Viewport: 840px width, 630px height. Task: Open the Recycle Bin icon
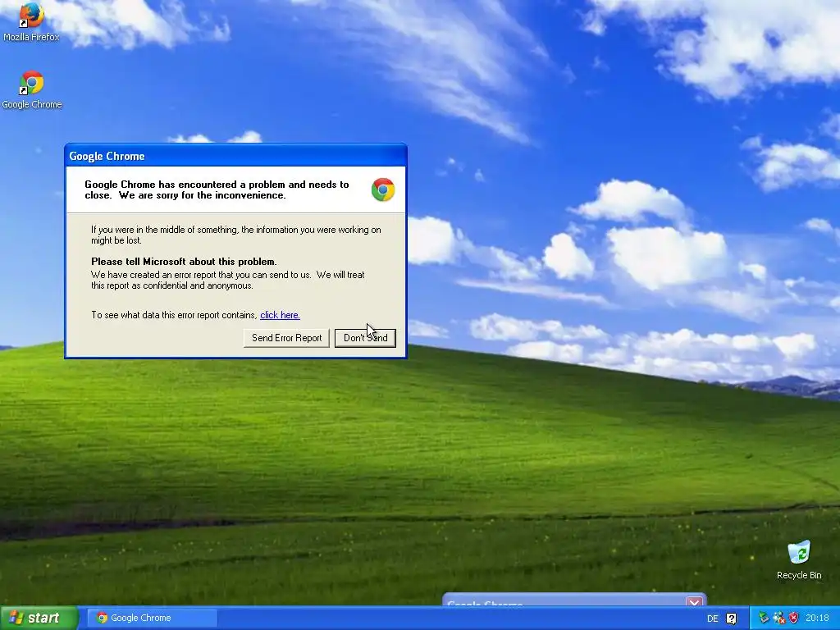point(799,560)
